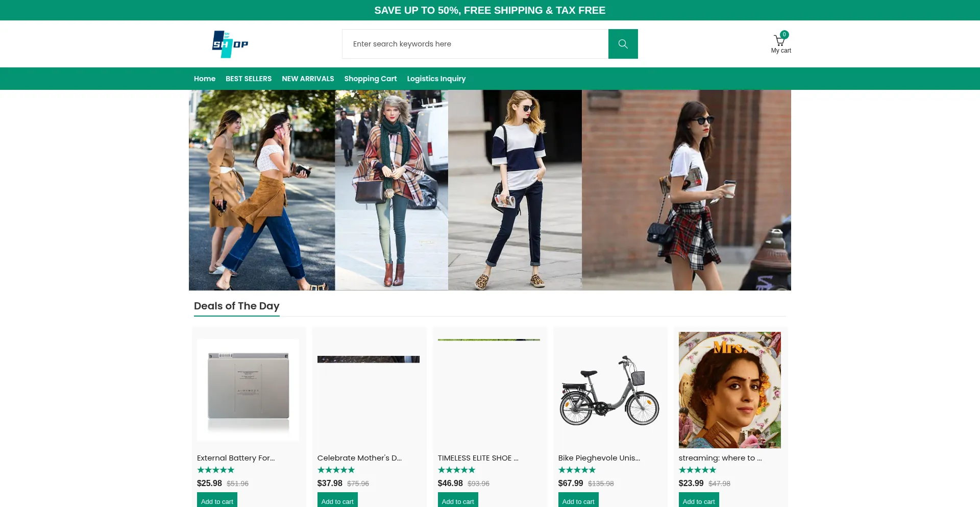Add the Bike Pieghevole to cart

[578, 501]
